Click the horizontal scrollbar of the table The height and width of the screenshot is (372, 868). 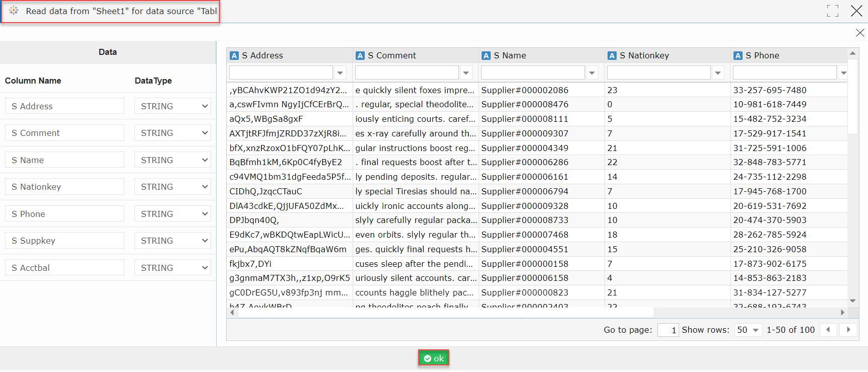coord(446,313)
